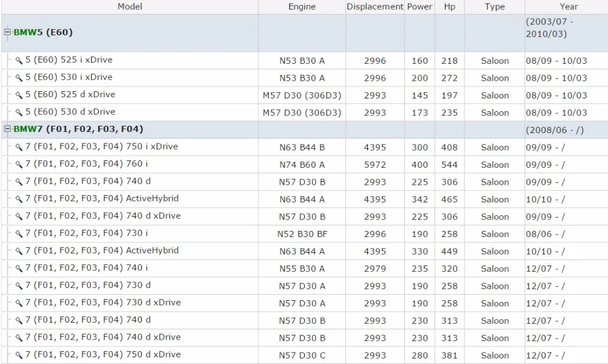
Task: Click the year range (2008/06 - /)
Action: (x=554, y=130)
